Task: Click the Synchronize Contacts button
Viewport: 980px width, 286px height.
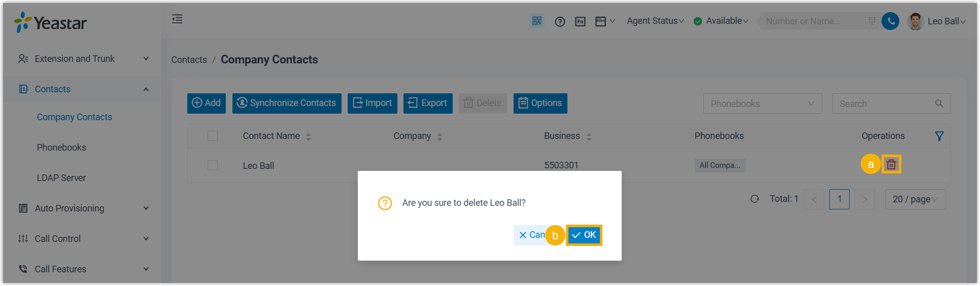Action: point(287,103)
